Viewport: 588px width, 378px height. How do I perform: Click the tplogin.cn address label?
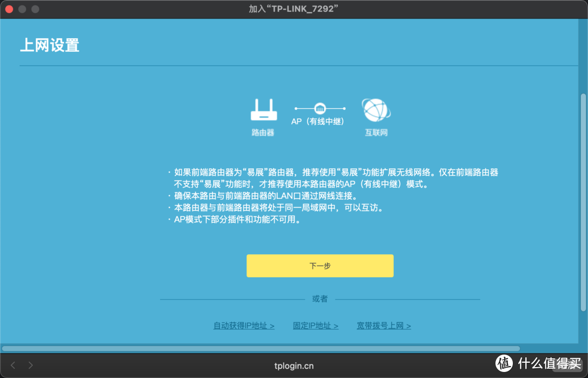point(293,365)
